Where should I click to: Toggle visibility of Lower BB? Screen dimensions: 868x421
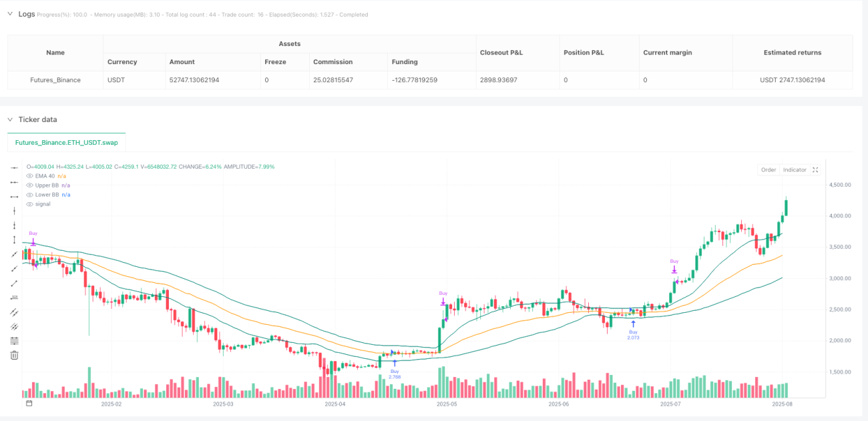[x=29, y=194]
